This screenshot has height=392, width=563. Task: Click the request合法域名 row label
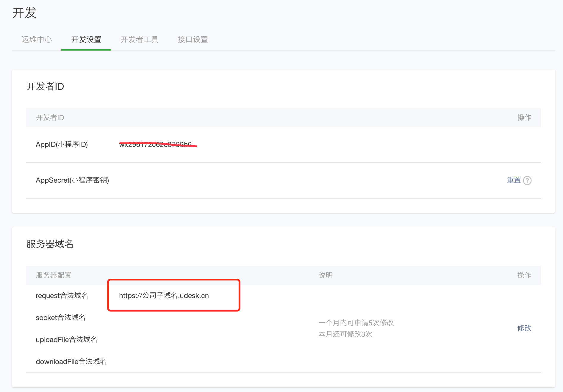tap(62, 296)
